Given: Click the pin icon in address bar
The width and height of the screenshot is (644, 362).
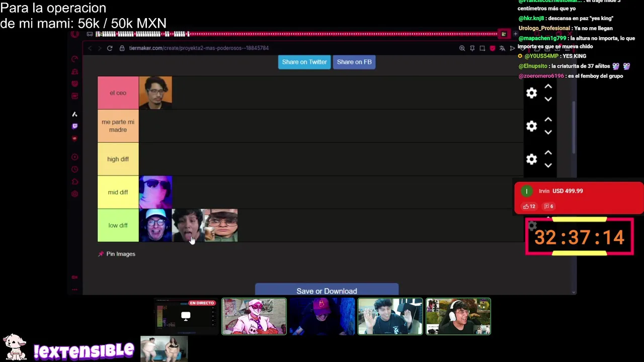Looking at the screenshot, I should tap(472, 48).
